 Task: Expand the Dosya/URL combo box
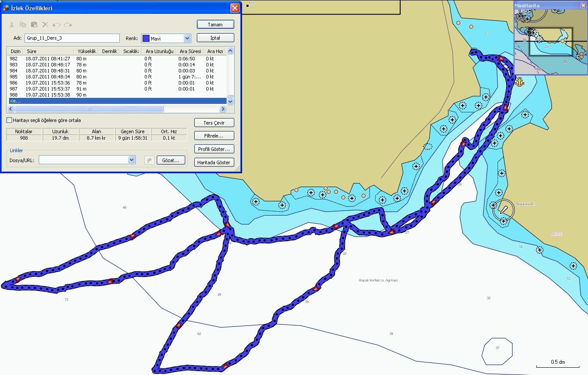click(132, 160)
